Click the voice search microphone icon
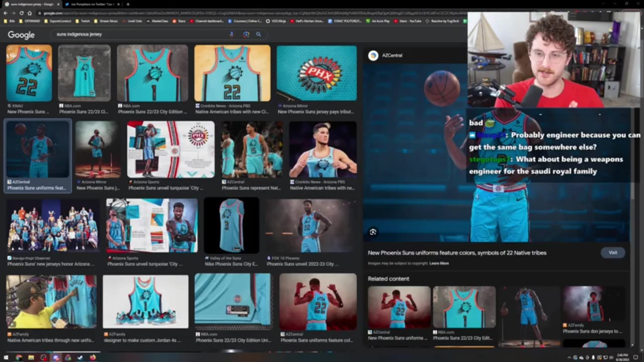The image size is (644, 362). point(231,34)
